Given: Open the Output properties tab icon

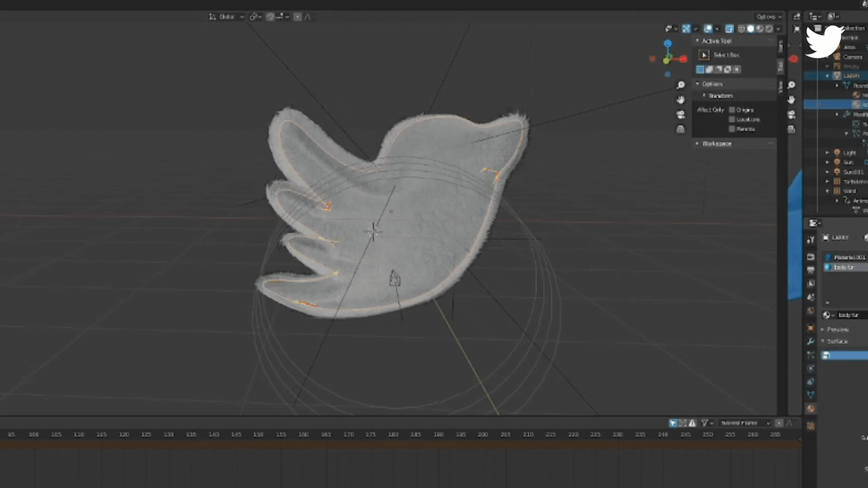Looking at the screenshot, I should point(810,270).
